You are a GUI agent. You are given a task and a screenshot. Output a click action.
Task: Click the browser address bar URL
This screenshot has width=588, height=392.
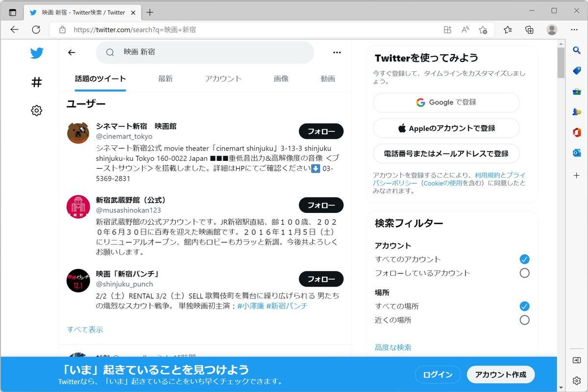[x=135, y=29]
